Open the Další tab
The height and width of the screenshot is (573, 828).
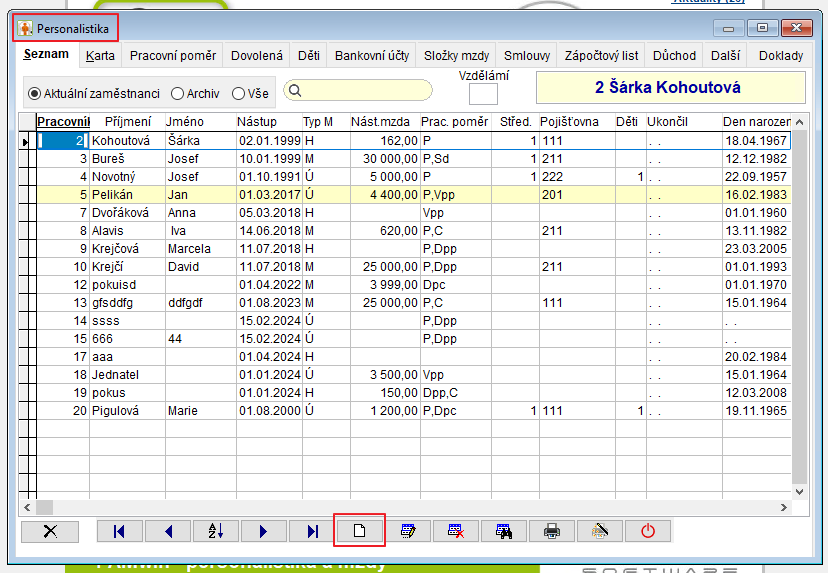click(725, 55)
